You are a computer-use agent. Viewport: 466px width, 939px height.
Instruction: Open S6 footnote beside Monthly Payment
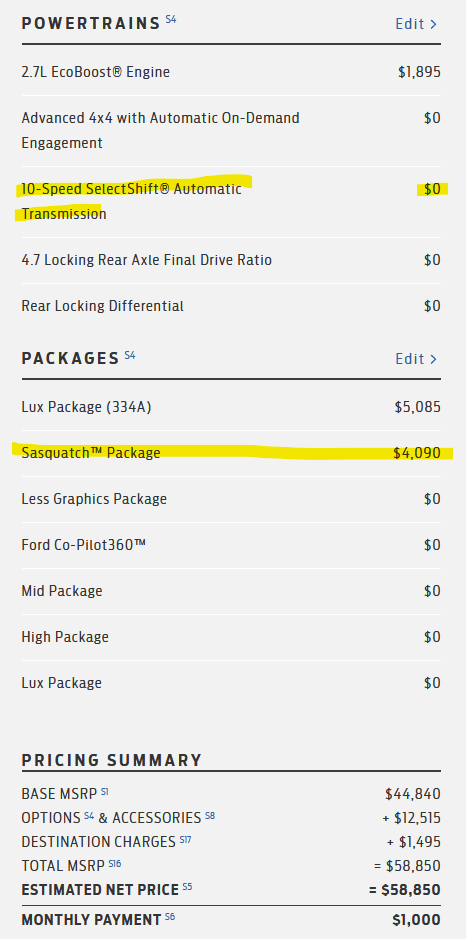(x=170, y=917)
